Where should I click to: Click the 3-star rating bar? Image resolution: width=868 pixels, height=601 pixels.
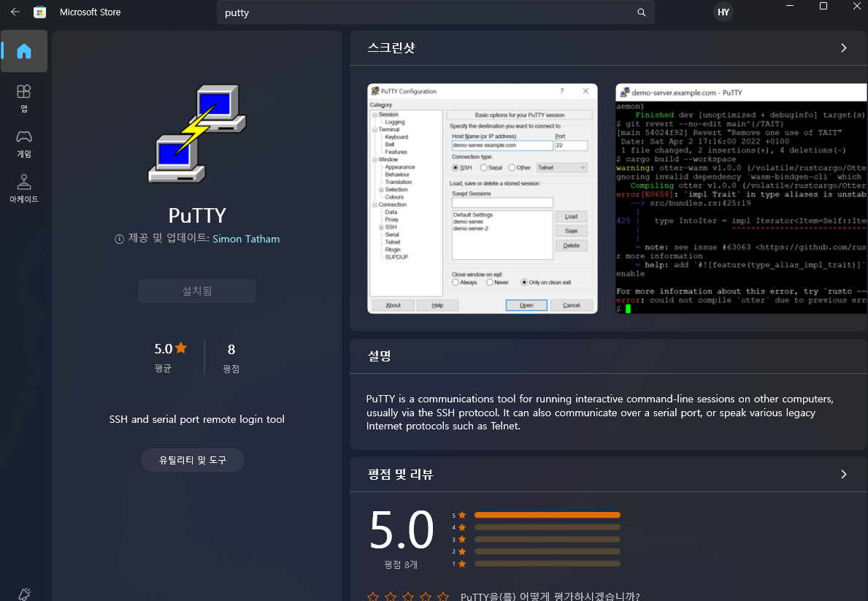point(547,540)
